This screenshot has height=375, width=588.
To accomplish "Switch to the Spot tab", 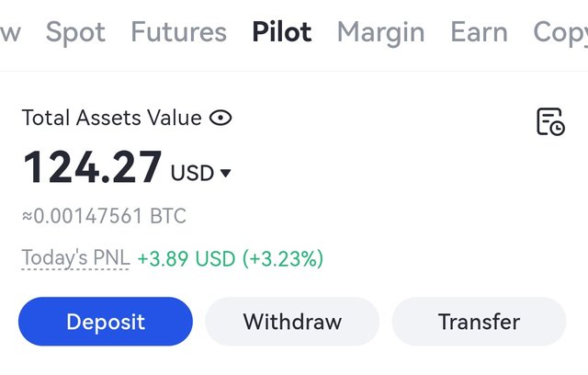I will (75, 32).
